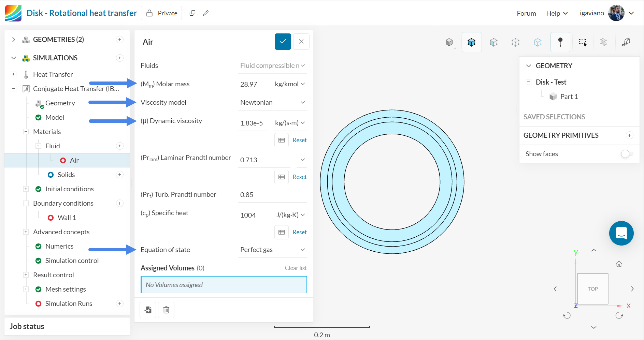Reset the specific heat value
This screenshot has width=644, height=340.
(299, 232)
